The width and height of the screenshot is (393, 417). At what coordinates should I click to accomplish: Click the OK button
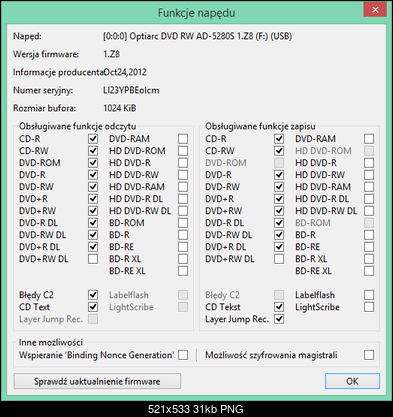point(352,381)
